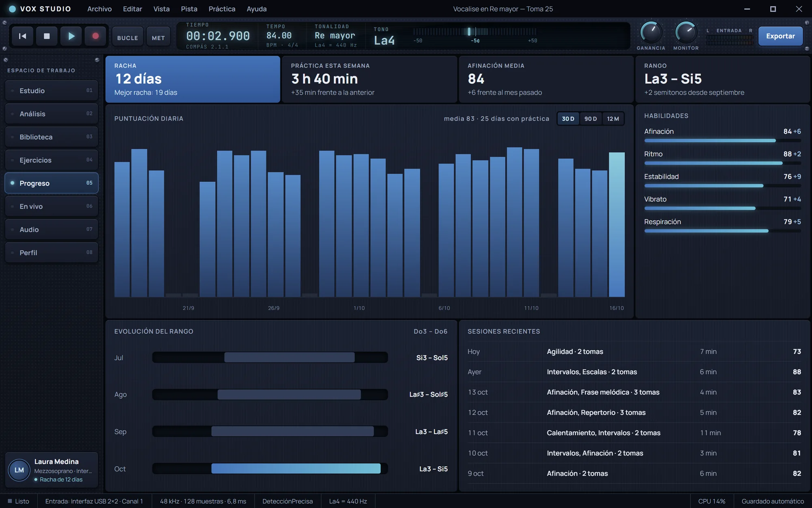812x508 pixels.
Task: Select the Racha 12 días card
Action: [x=193, y=79]
